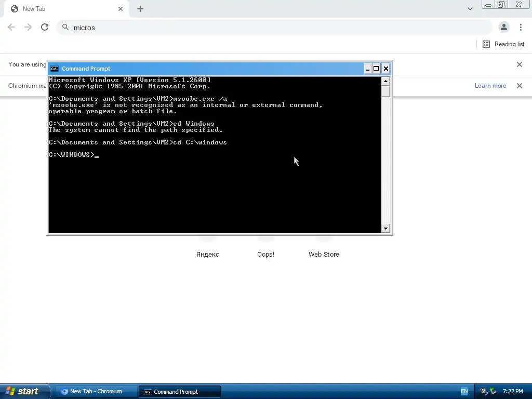Reload the page with the refresh icon
Image resolution: width=532 pixels, height=399 pixels.
point(45,27)
